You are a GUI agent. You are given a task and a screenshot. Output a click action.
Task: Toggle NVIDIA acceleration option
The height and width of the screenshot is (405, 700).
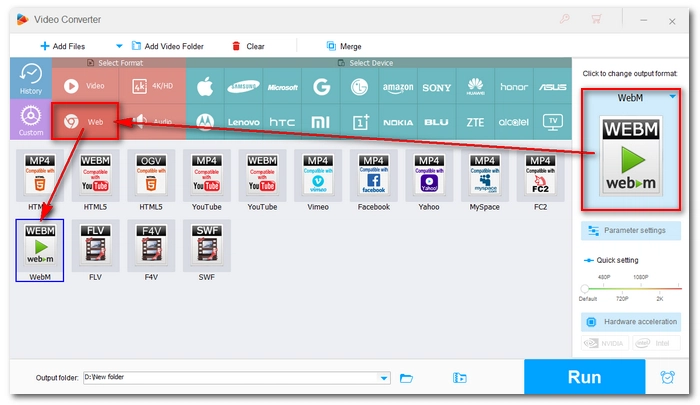point(605,343)
